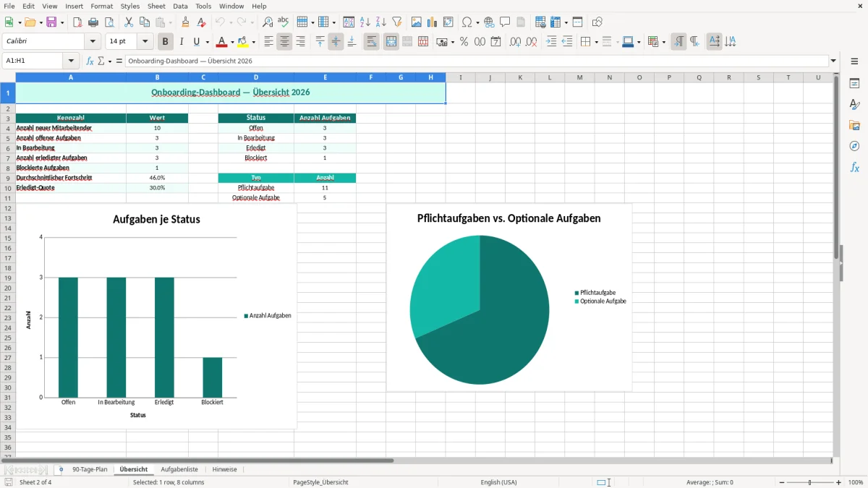Open Font Color dropdown arrow

[232, 42]
